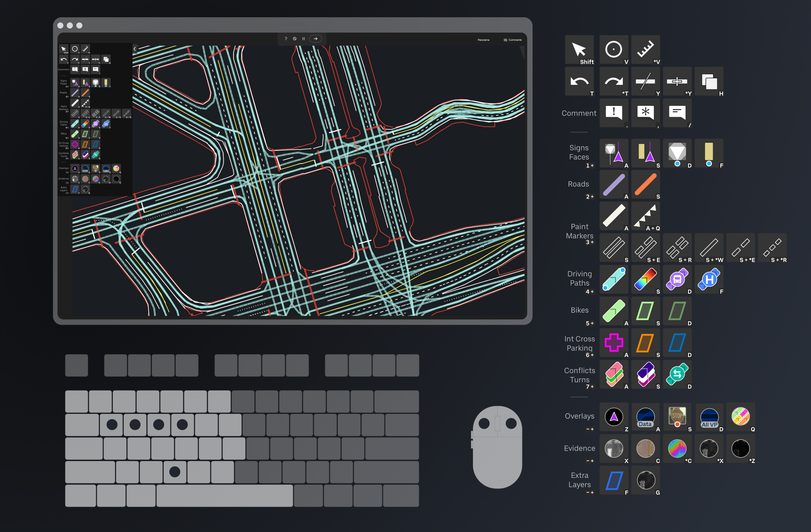Select the large magenta intersection cross tool
The height and width of the screenshot is (532, 811).
(x=614, y=342)
